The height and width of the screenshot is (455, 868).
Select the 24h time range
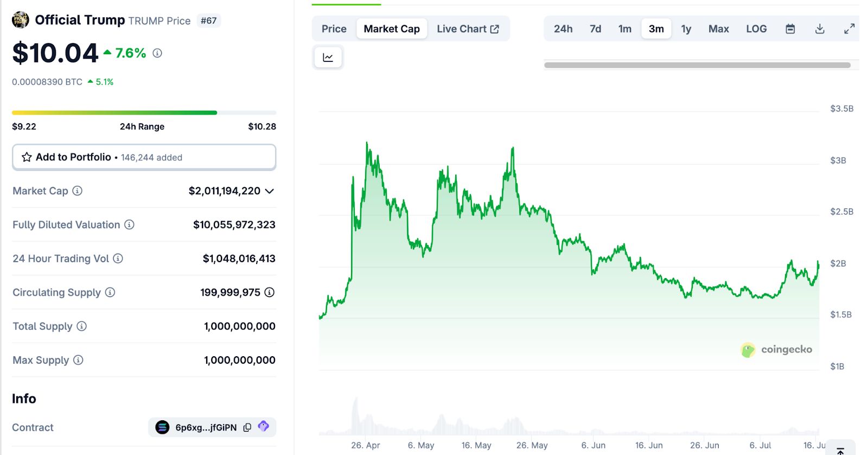[x=563, y=29]
